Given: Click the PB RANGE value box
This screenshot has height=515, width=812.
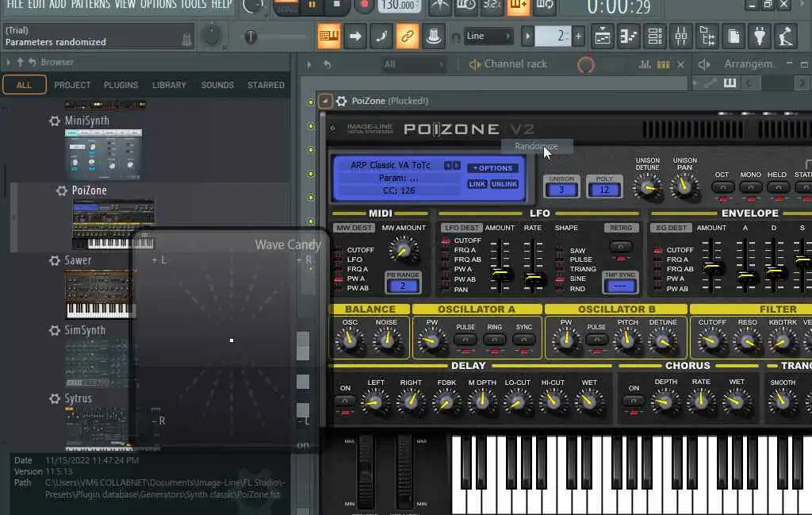Looking at the screenshot, I should [402, 286].
